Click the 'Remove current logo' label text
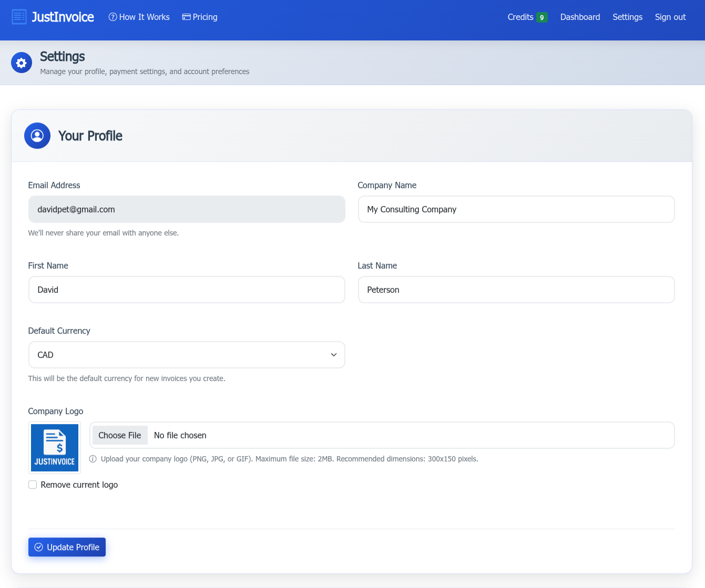 coord(79,484)
